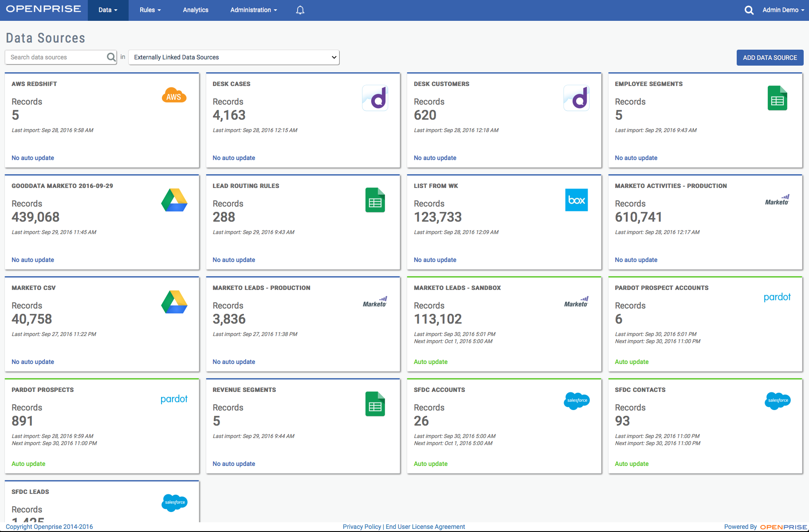This screenshot has height=532, width=809.
Task: Click Google Sheets icon on Revenue Segments card
Action: [375, 404]
